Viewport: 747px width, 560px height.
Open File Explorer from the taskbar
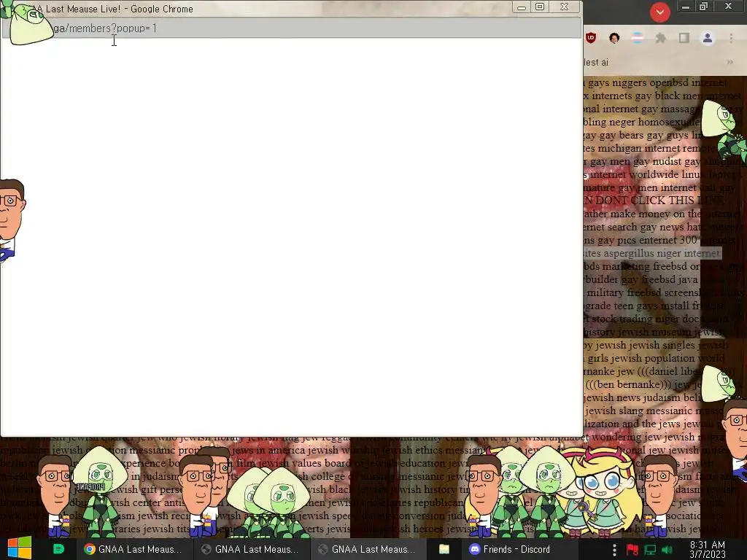click(x=444, y=549)
